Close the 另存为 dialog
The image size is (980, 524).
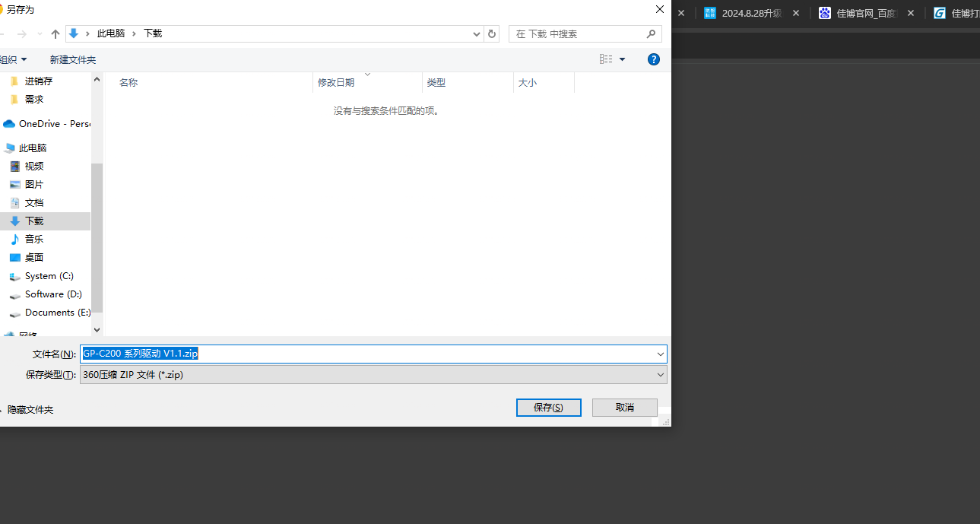(x=659, y=9)
